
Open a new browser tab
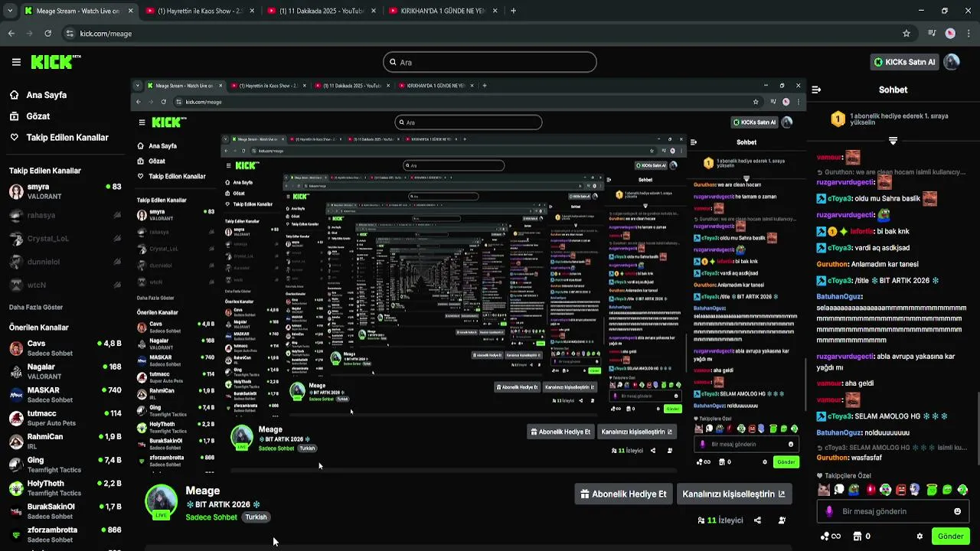click(x=513, y=11)
